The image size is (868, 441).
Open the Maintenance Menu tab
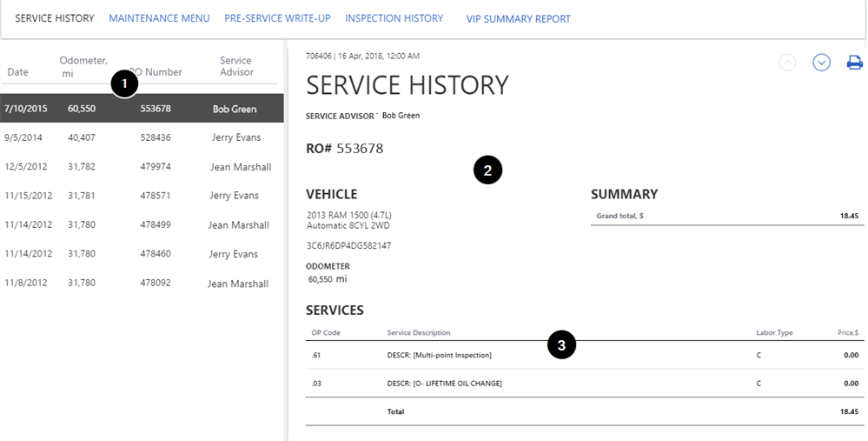point(159,18)
